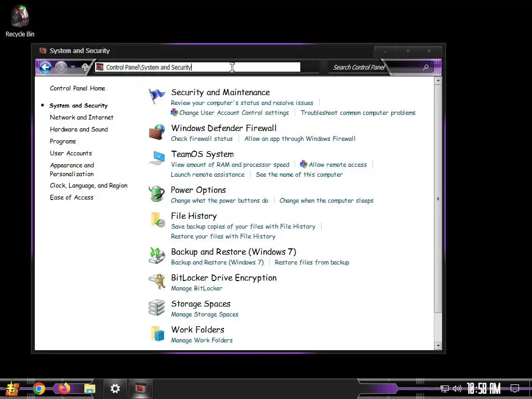Click Allow an app through Windows Firewall
Viewport: 532px width, 399px height.
pos(300,139)
